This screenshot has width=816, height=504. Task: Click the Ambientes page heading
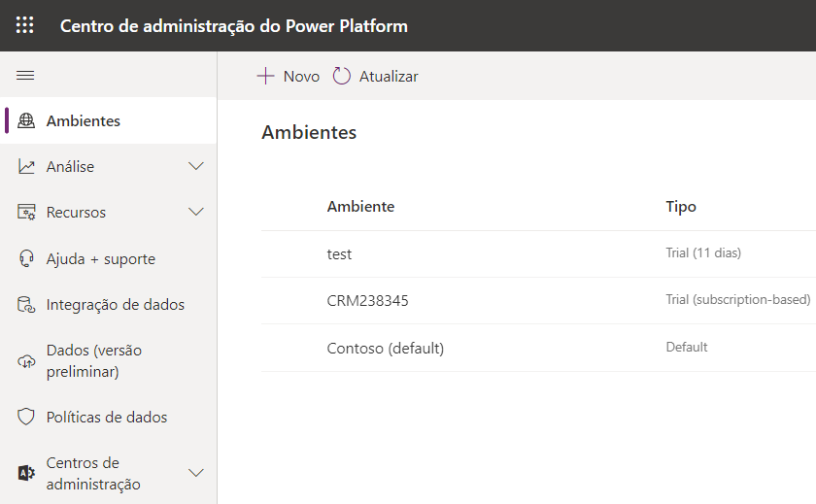pos(309,132)
